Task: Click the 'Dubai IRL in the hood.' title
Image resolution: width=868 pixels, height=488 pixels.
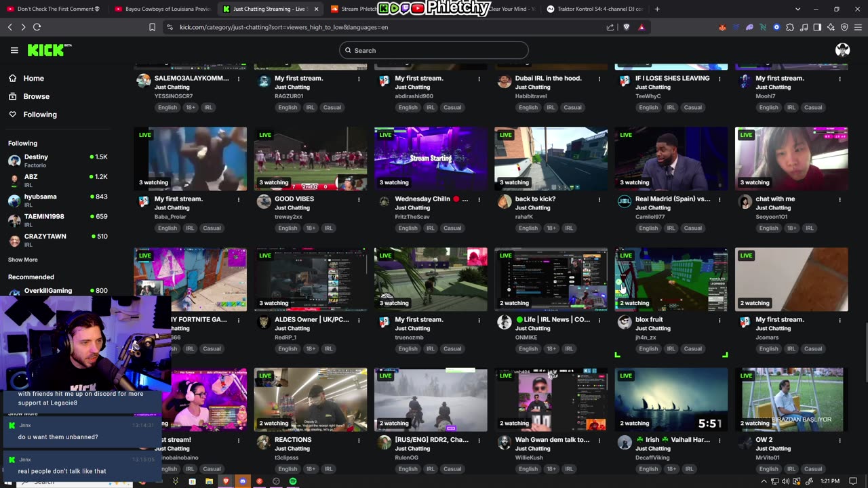Action: [548, 79]
